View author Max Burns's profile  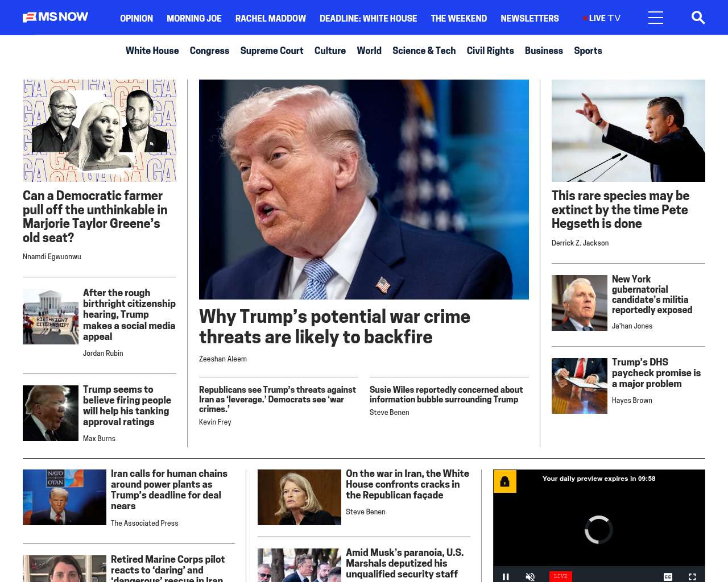coord(99,439)
